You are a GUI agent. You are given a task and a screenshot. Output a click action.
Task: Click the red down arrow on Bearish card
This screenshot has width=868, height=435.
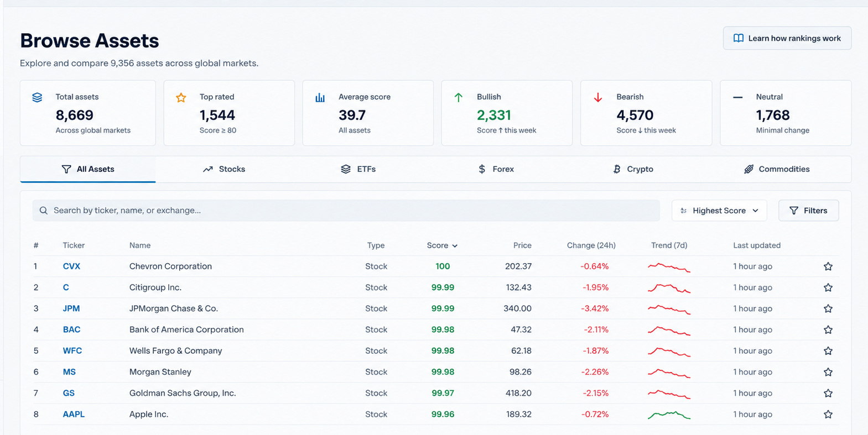click(x=598, y=97)
